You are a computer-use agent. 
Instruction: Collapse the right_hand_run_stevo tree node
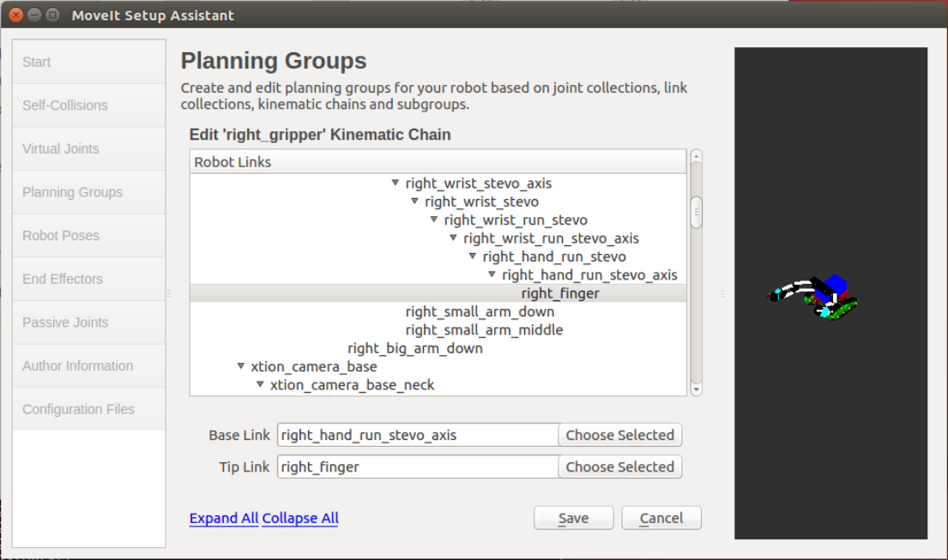point(473,256)
